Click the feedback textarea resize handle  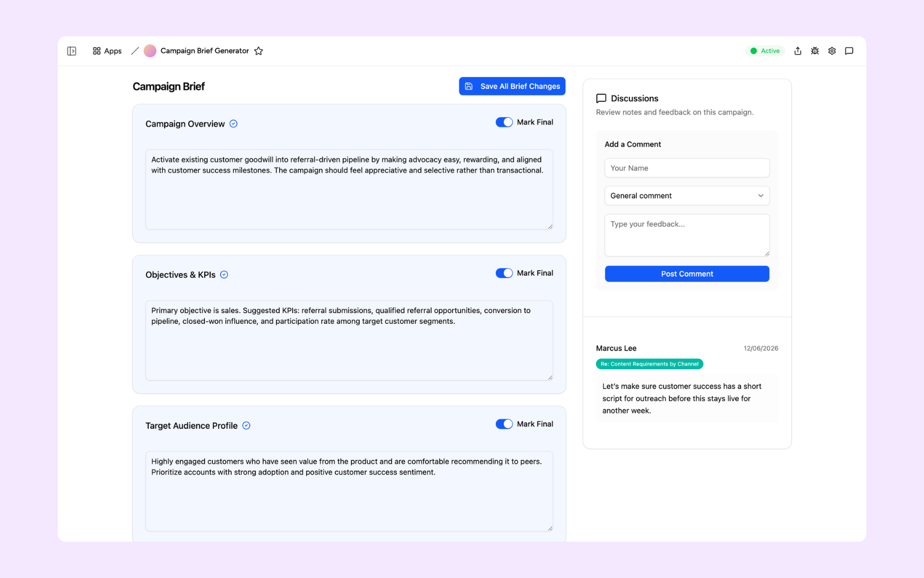point(767,254)
